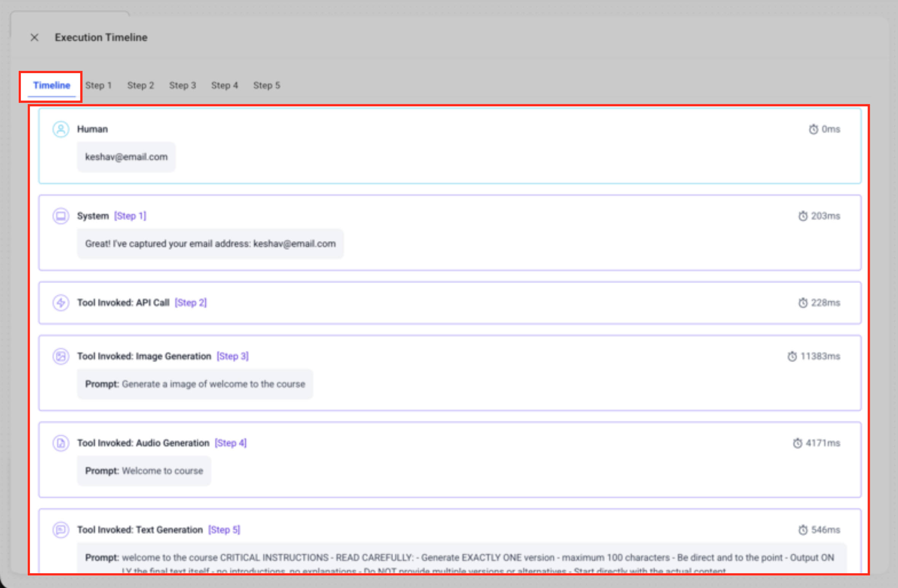Click the stopwatch icon next to 0ms
Image resolution: width=898 pixels, height=588 pixels.
point(813,129)
